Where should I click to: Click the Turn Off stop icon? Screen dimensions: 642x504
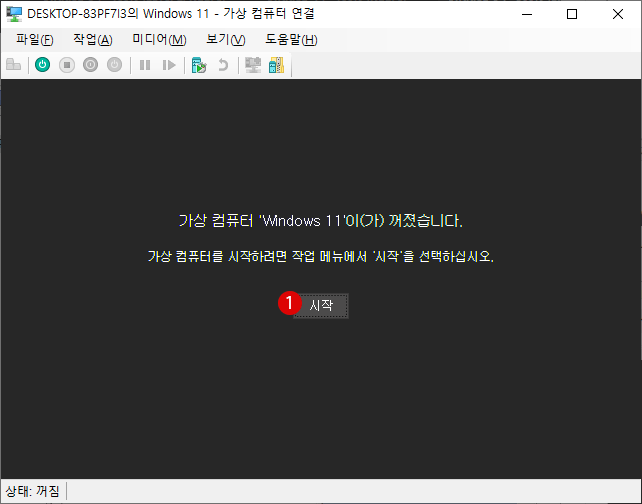coord(67,65)
